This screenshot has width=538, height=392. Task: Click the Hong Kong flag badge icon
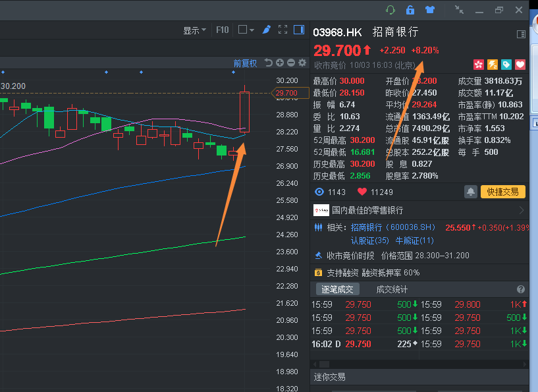coord(479,65)
